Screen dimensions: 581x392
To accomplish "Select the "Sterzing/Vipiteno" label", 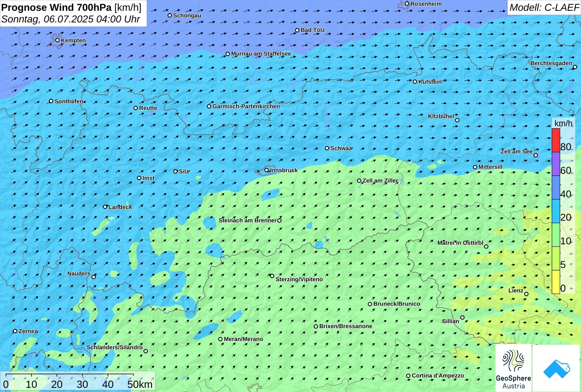I will coord(299,279).
